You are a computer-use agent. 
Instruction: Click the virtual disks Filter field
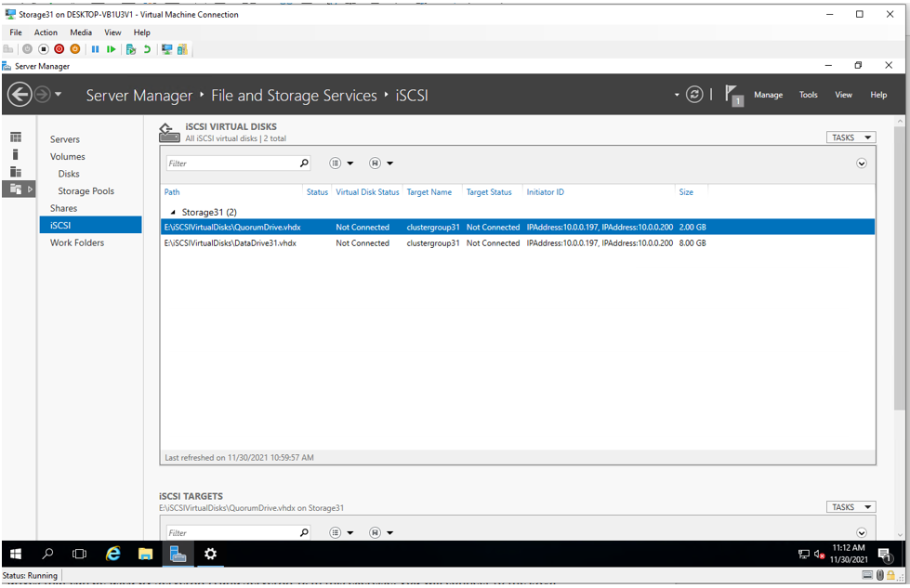232,163
